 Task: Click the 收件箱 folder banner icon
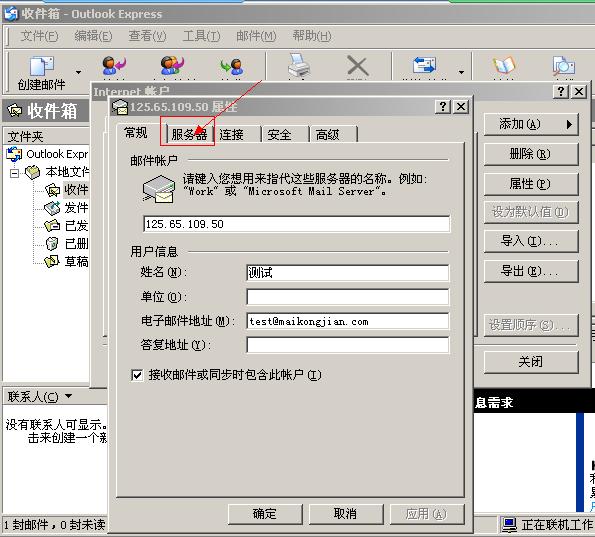coord(15,110)
